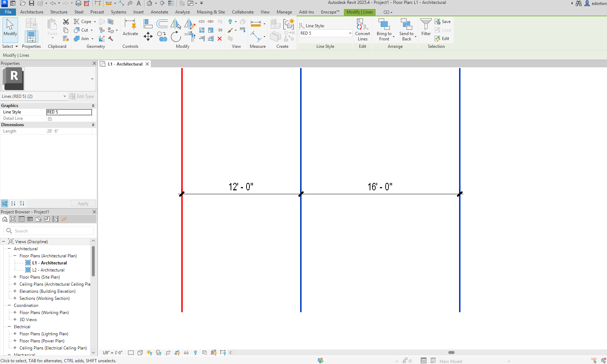Image resolution: width=607 pixels, height=364 pixels.
Task: Click the Save selection button
Action: click(x=443, y=22)
